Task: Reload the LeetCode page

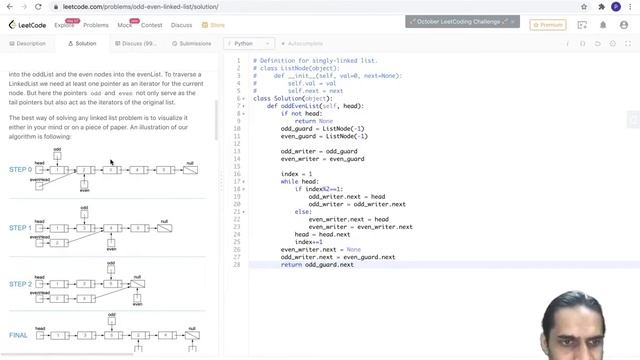Action: click(38, 7)
